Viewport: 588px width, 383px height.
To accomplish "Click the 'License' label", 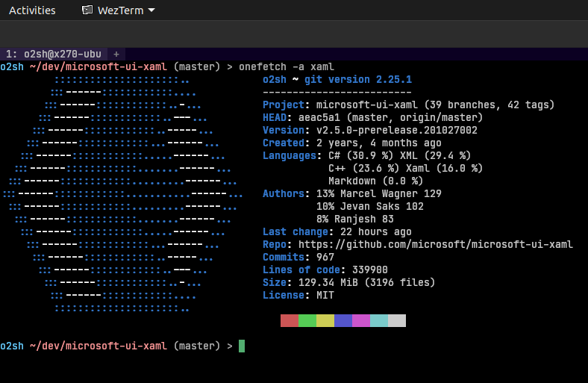I will pyautogui.click(x=284, y=295).
